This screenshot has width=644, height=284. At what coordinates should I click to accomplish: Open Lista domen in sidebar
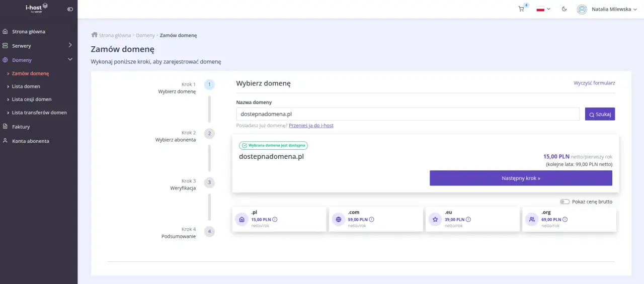click(26, 86)
